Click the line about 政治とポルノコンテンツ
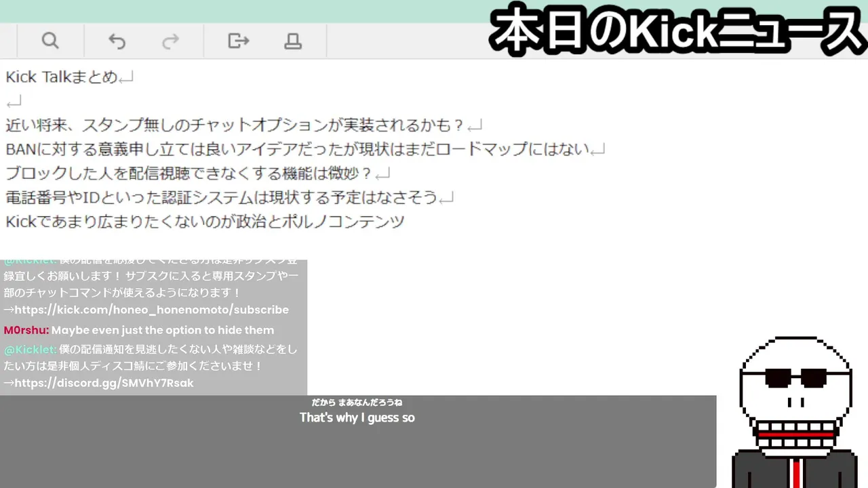This screenshot has height=488, width=868. (205, 222)
